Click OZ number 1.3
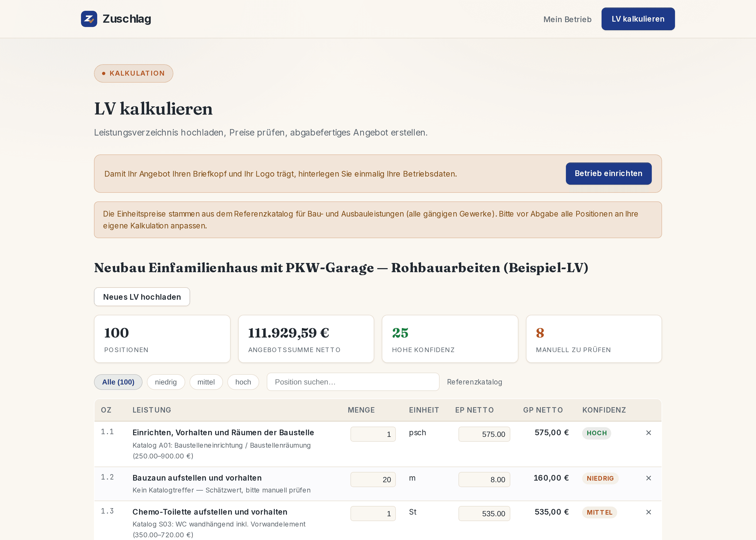Viewport: 756px width, 540px height. [107, 511]
